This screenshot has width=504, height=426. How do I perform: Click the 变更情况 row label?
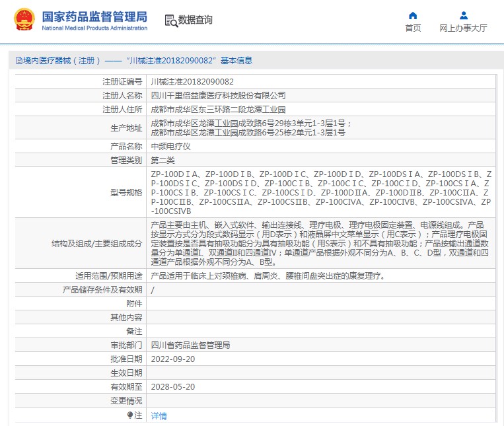point(126,401)
